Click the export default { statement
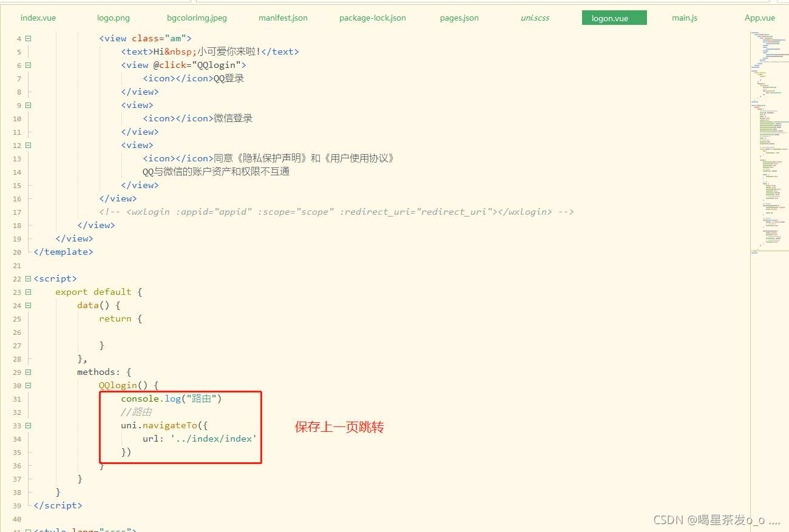 (98, 292)
